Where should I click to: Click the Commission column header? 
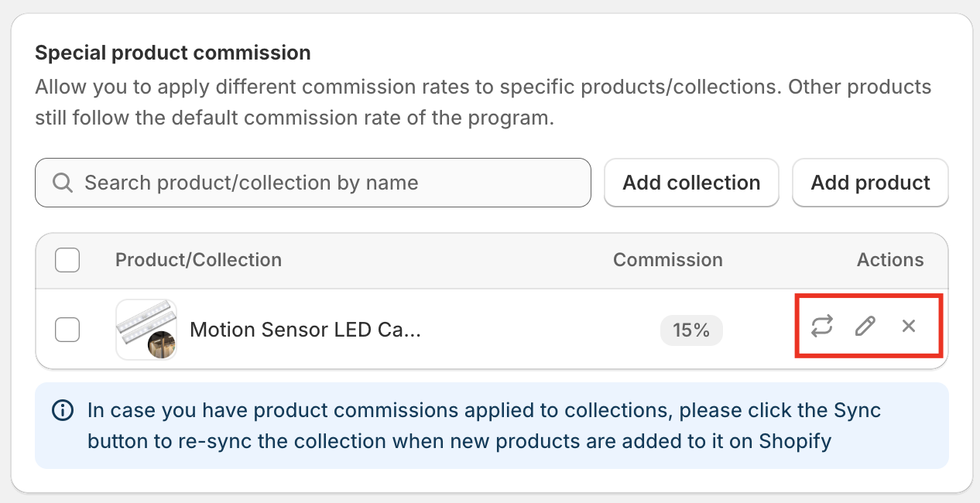tap(667, 260)
